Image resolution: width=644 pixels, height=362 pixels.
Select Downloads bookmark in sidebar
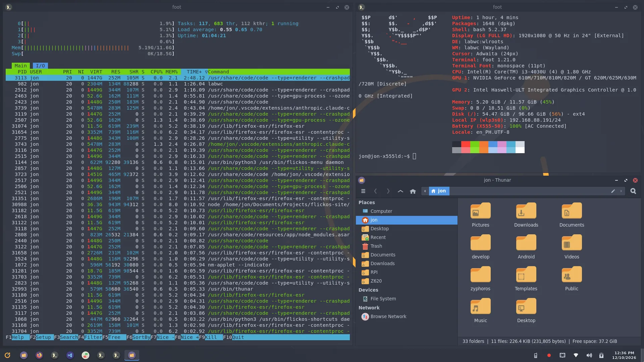pyautogui.click(x=407, y=263)
